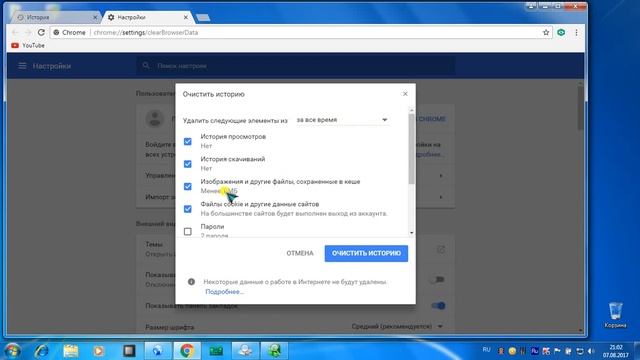Click the user avatar icon in settings
Viewport: 640px width, 360px height.
[155, 119]
